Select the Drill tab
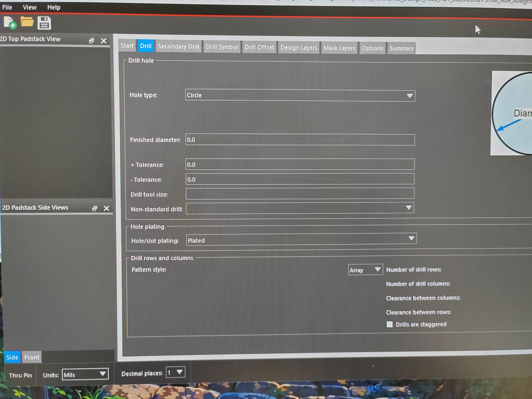Screen dimensions: 532x399 coord(145,46)
